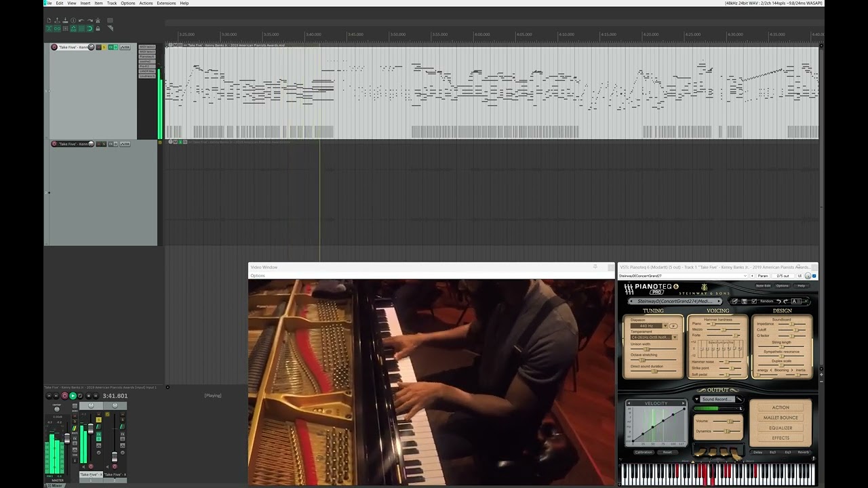The image size is (868, 488).
Task: Click the transport Stop button
Action: (x=89, y=396)
